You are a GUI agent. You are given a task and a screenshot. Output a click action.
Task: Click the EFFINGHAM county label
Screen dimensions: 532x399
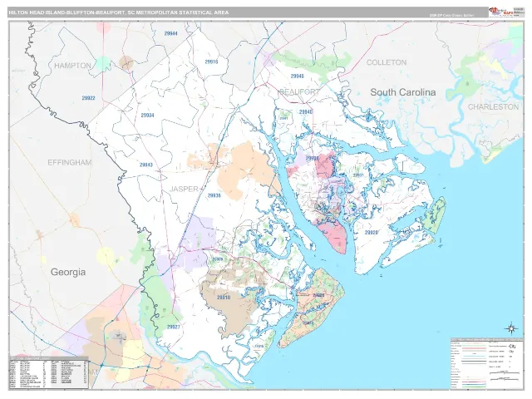[x=70, y=163]
